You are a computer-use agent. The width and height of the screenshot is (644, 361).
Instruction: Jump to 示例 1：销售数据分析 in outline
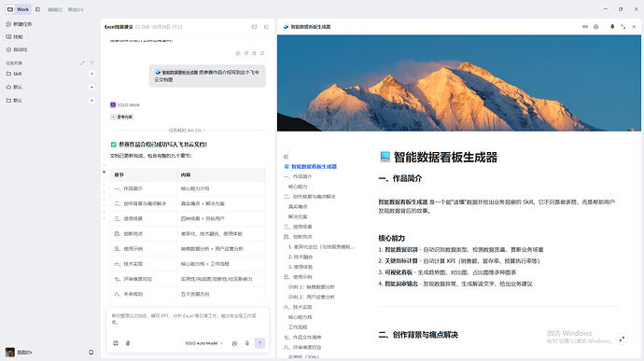pos(312,286)
